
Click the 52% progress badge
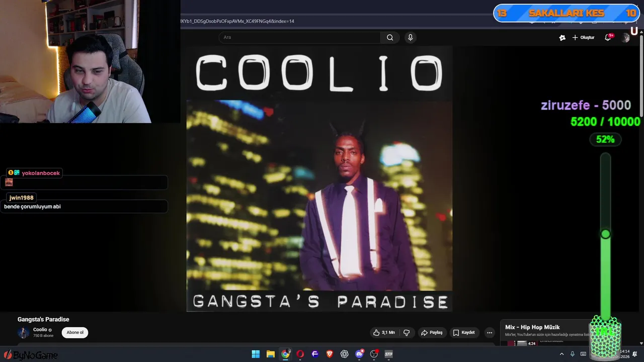click(x=605, y=139)
